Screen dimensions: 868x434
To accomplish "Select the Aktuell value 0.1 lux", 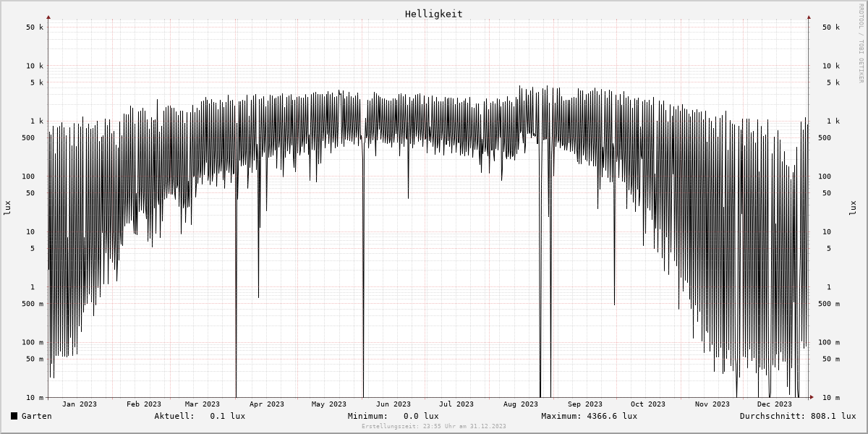I will click(x=228, y=416).
